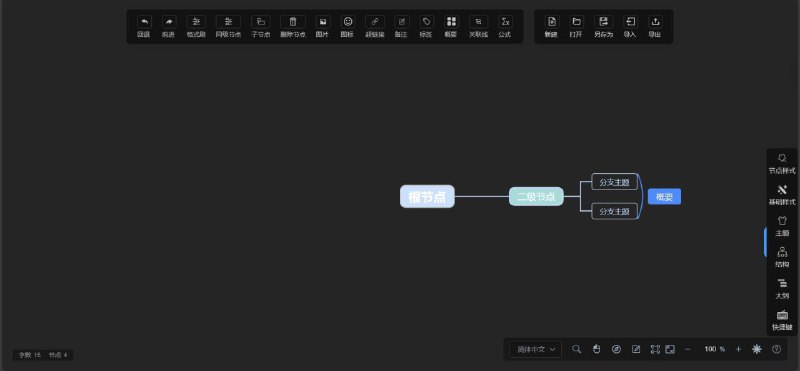The image size is (800, 371).
Task: Click the blue sidebar collapse handle
Action: click(x=765, y=242)
